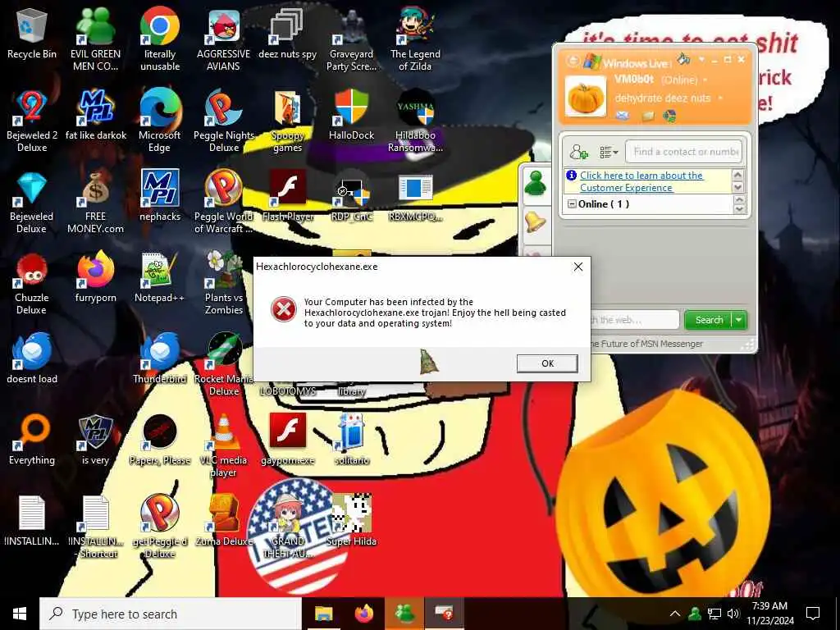Open the contact list view options dropdown
Viewport: 840px width, 630px height.
(609, 153)
